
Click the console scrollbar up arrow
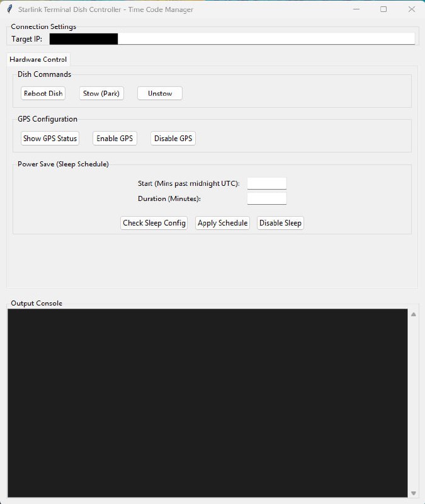(413, 314)
